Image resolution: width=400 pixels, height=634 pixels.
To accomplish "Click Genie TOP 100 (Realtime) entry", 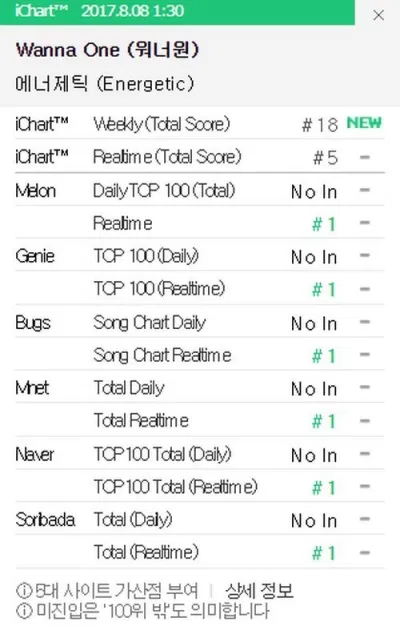I will (159, 289).
